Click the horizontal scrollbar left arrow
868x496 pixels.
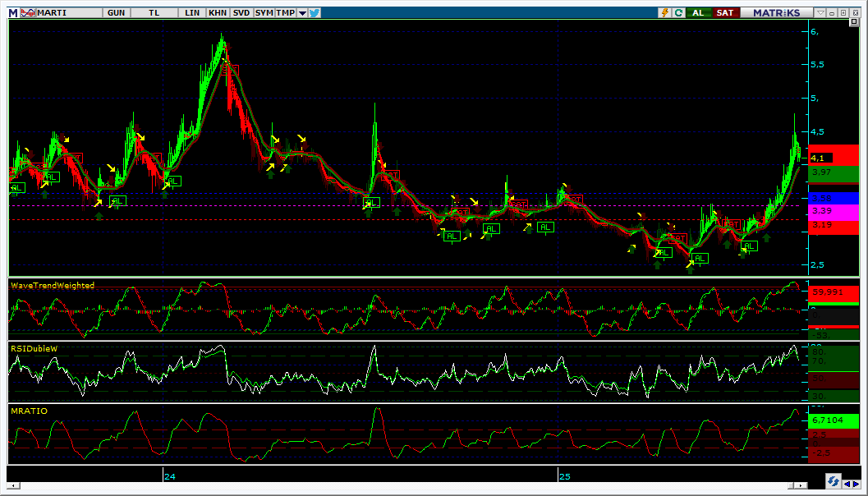(x=12, y=485)
